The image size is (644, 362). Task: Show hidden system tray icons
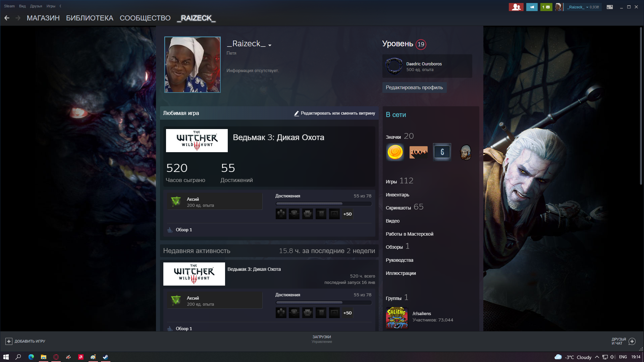[597, 357]
